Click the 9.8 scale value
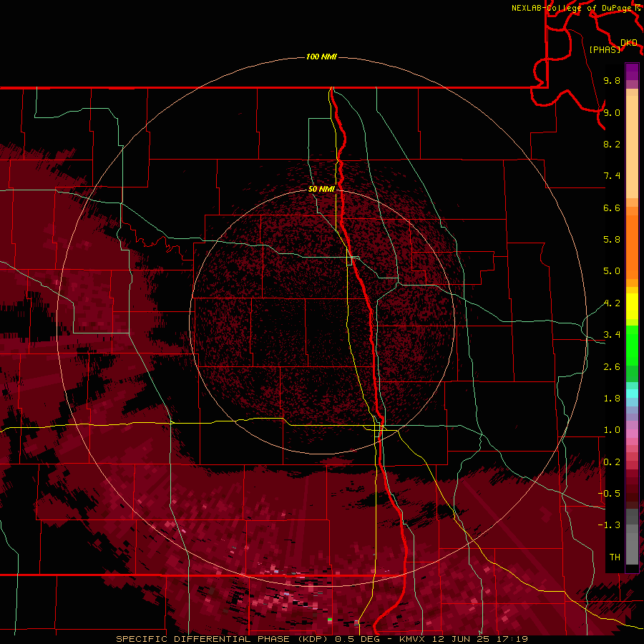This screenshot has width=644, height=644. pos(612,80)
